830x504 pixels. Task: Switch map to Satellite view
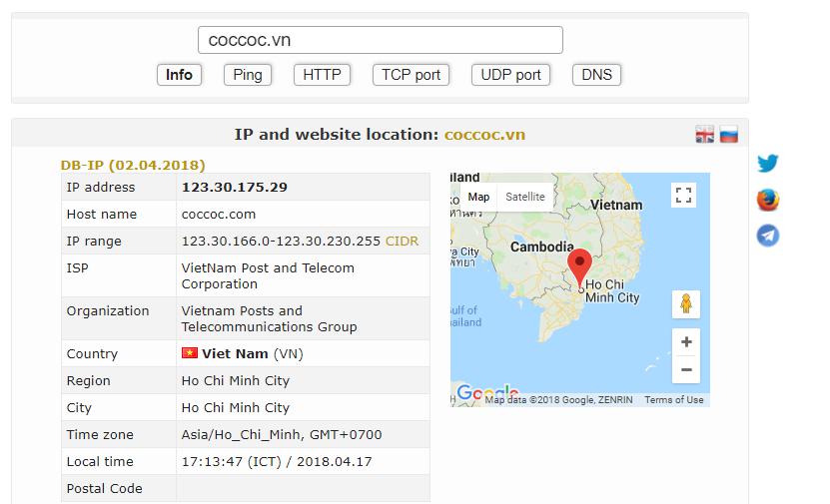tap(525, 197)
